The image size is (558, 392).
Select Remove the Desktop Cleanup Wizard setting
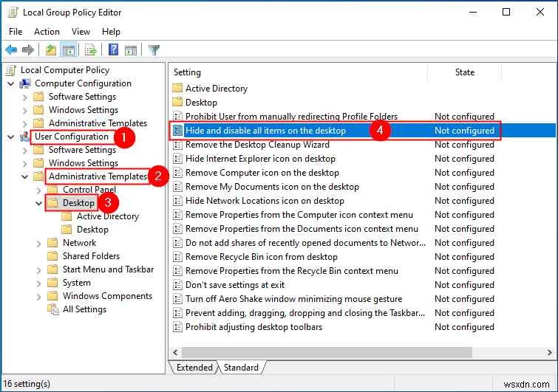pos(257,145)
